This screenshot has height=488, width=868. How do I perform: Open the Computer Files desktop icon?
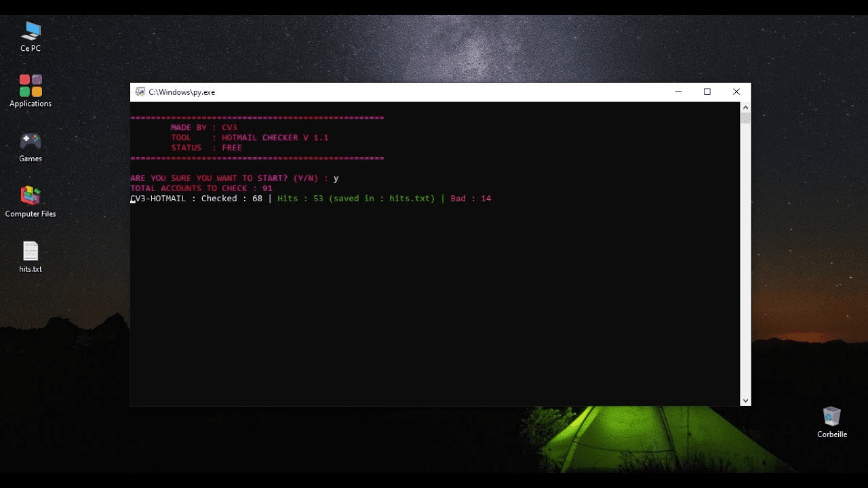click(31, 201)
